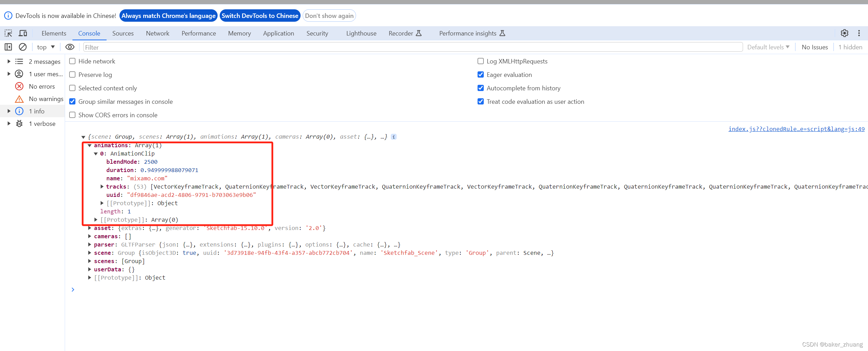Click the 1 hidden messages label
This screenshot has height=351, width=868.
point(850,47)
